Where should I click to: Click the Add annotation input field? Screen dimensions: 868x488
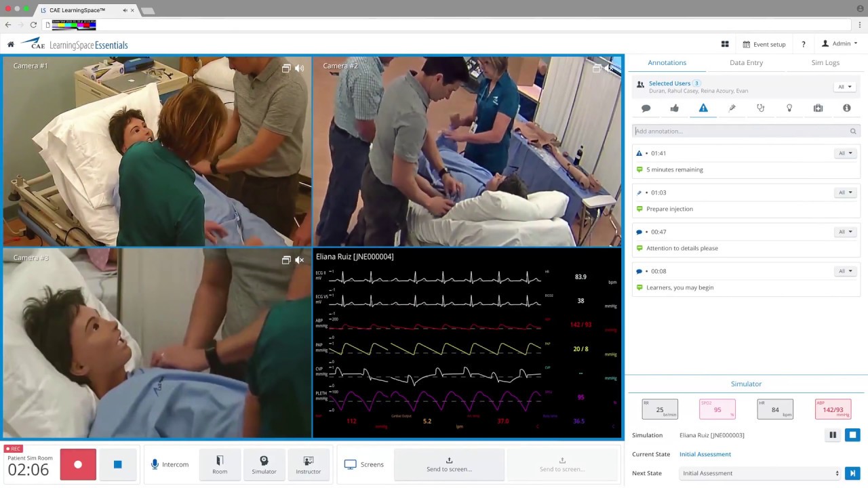[746, 131]
